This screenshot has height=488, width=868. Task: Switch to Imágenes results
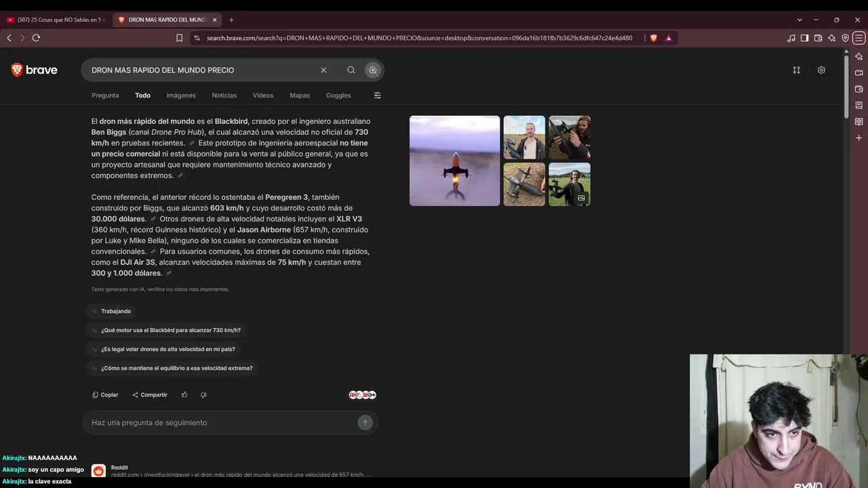[x=181, y=96]
